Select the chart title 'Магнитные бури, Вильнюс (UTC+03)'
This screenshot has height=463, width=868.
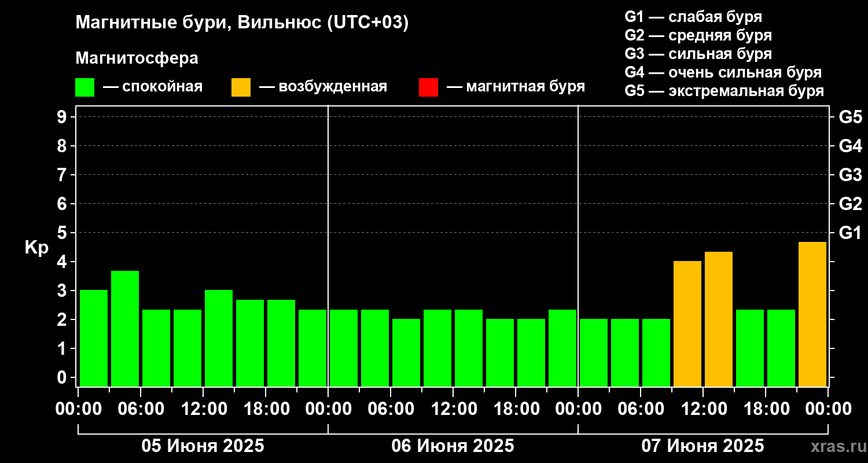pos(242,23)
